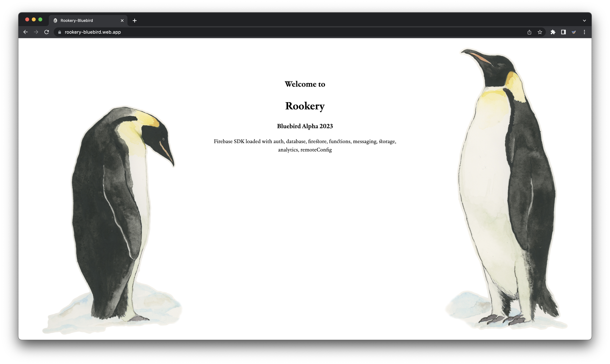Toggle the browser side panel
The height and width of the screenshot is (364, 610).
563,32
